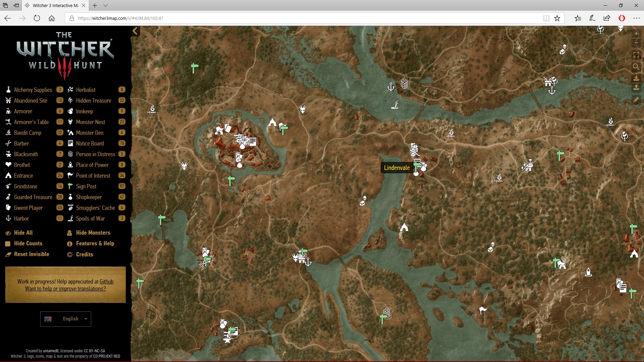This screenshot has height=362, width=644.
Task: Click harbor anchor marker near Spoils of War
Action: tap(391, 87)
